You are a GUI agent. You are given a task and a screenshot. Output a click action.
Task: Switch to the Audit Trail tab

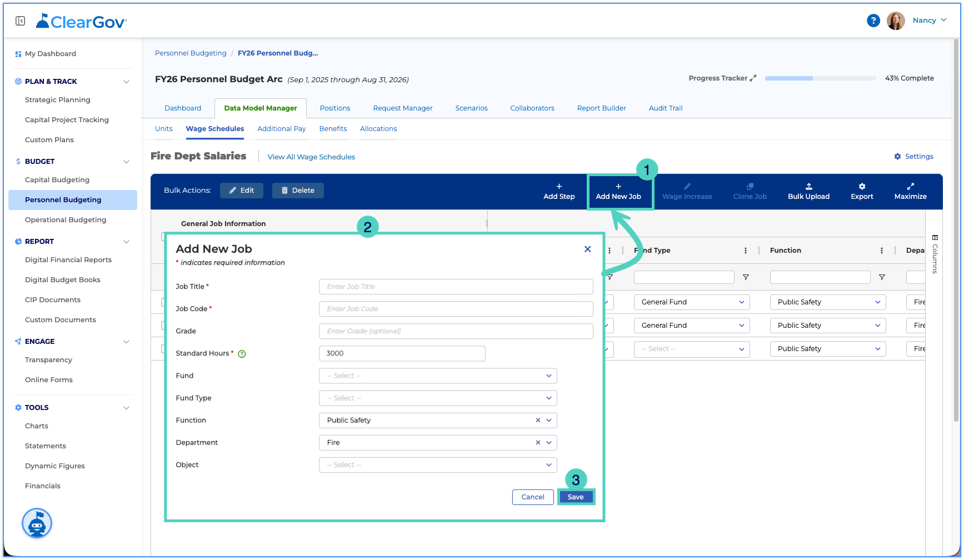click(x=666, y=108)
